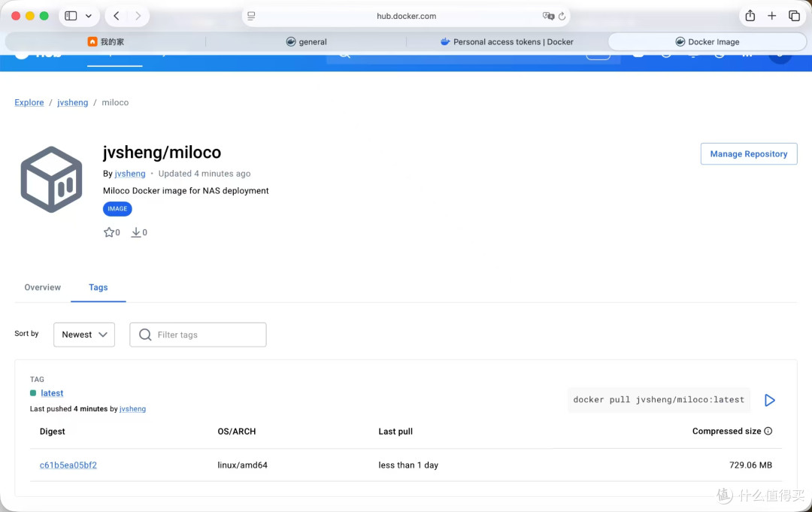
Task: Switch to the 我的家 tab
Action: (106, 42)
